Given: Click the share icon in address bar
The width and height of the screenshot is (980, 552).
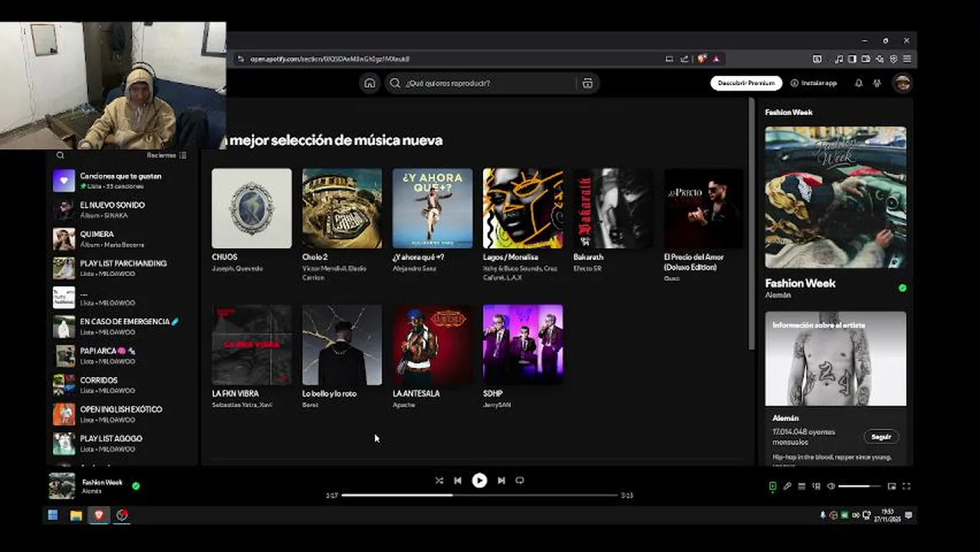Looking at the screenshot, I should tap(684, 59).
